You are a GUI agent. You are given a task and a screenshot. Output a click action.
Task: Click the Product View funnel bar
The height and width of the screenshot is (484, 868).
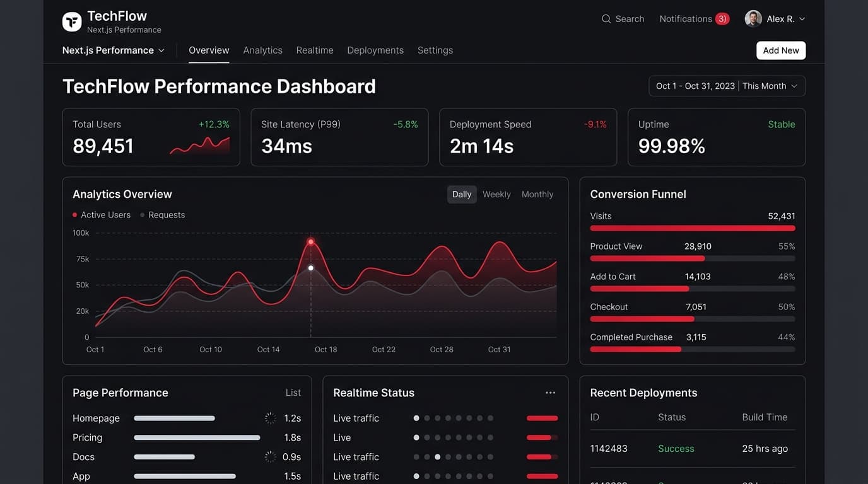[693, 258]
